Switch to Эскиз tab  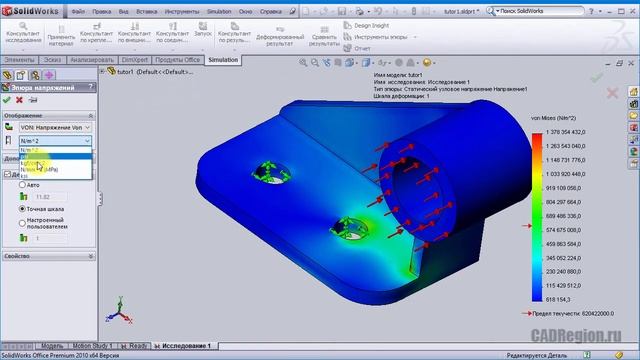tap(52, 60)
